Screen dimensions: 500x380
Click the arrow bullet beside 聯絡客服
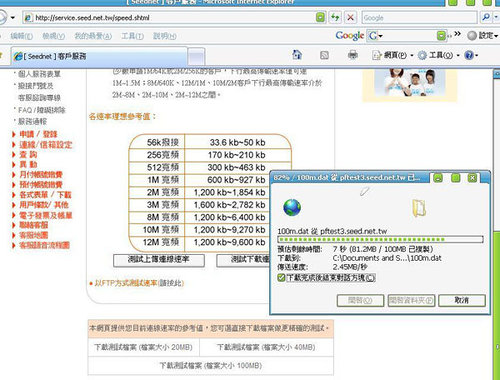14,225
